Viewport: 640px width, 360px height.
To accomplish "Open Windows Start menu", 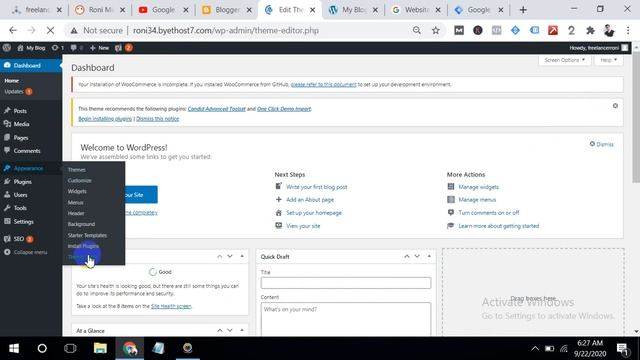I will point(14,348).
